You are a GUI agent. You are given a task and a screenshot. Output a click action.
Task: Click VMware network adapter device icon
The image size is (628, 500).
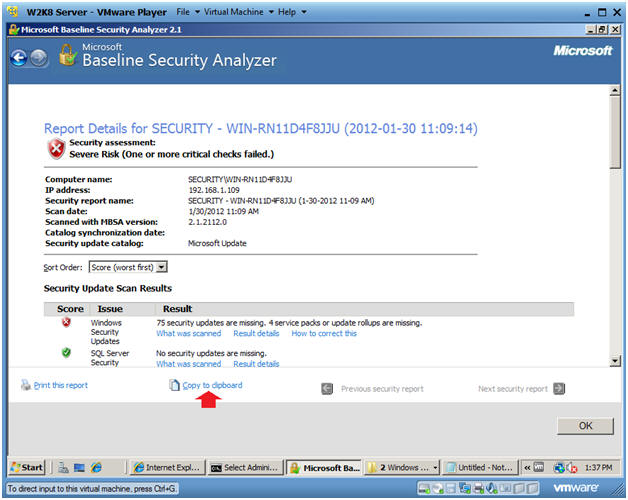click(465, 488)
